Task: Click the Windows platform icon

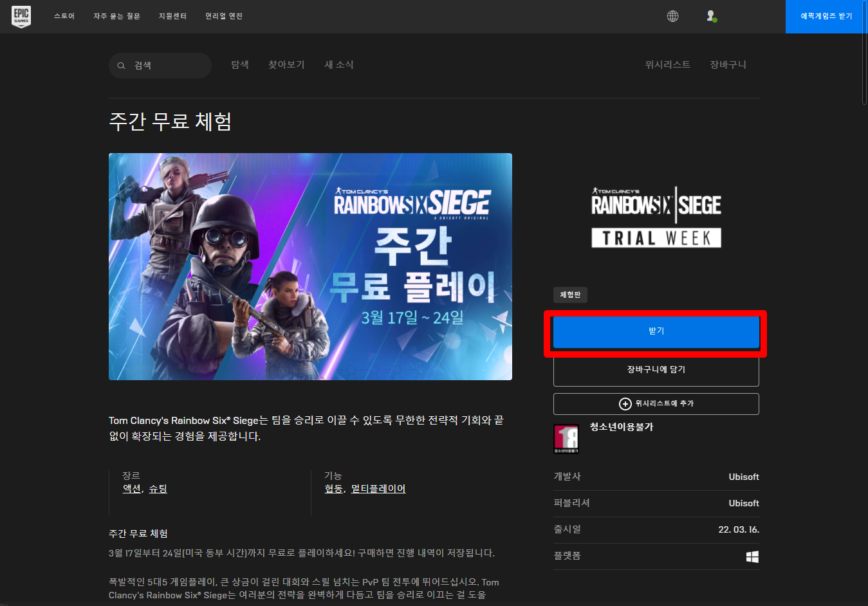Action: click(752, 556)
